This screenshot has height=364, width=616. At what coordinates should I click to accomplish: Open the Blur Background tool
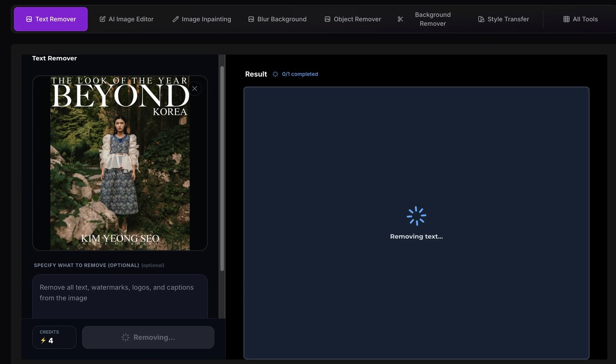pos(277,19)
